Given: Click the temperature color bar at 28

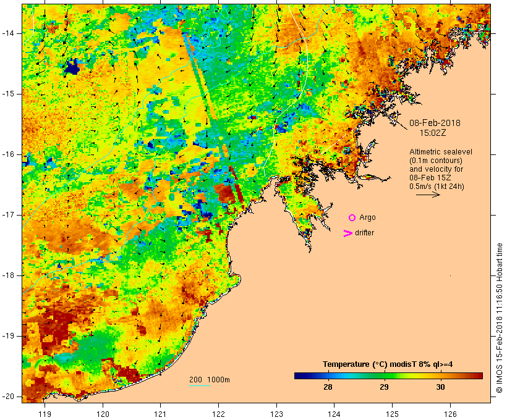Looking at the screenshot, I should [328, 376].
